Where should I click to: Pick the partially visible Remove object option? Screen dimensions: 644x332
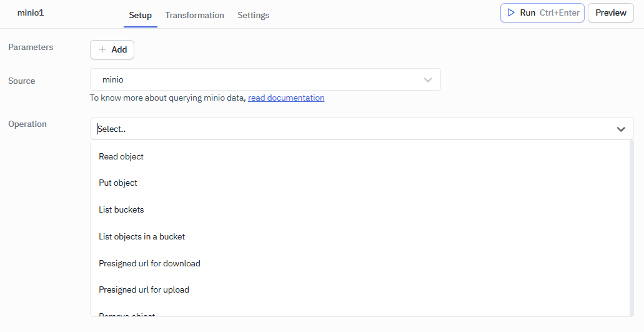click(x=127, y=314)
